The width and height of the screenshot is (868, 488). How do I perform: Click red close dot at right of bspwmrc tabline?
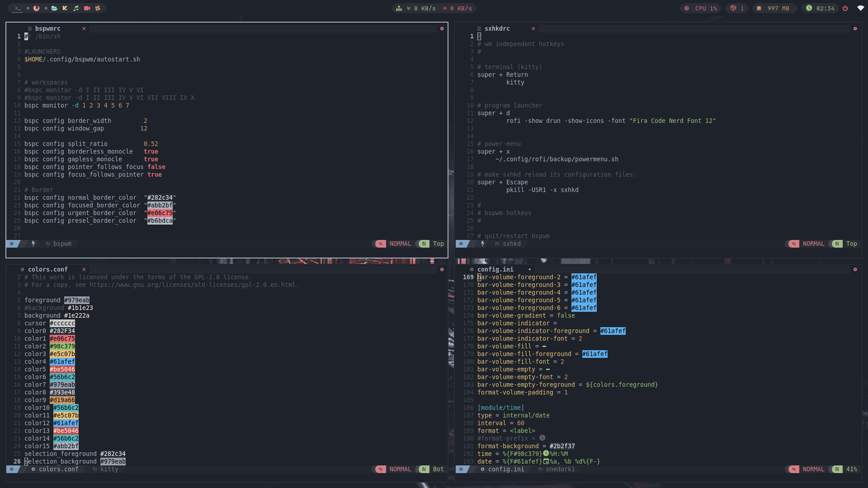pos(442,28)
